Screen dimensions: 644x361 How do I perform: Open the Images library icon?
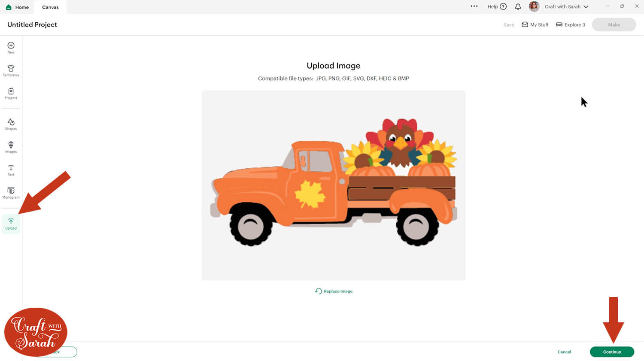click(11, 146)
